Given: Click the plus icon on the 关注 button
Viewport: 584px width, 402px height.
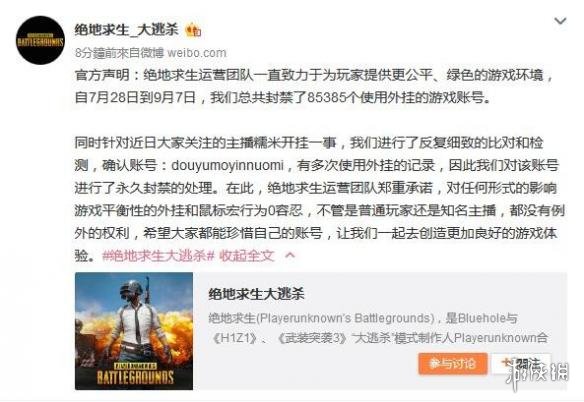Looking at the screenshot, I should point(506,363).
